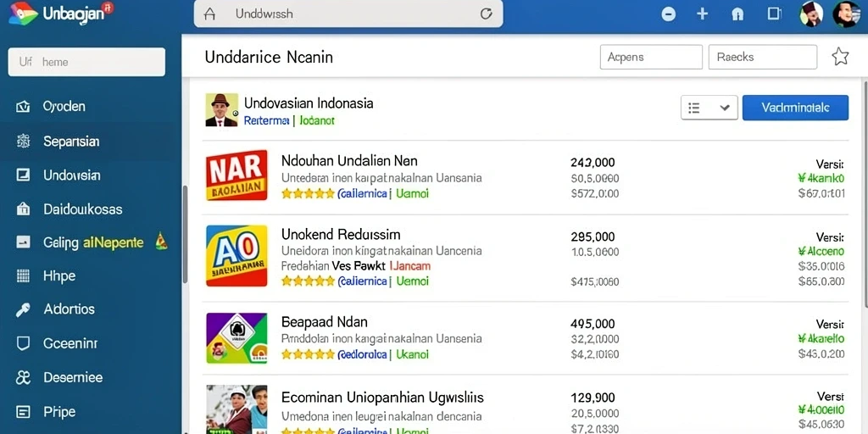Click the minus circle icon in top bar
The width and height of the screenshot is (868, 434).
pyautogui.click(x=669, y=14)
